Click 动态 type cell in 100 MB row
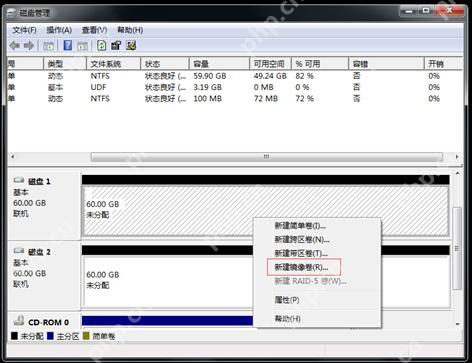The width and height of the screenshot is (472, 363). [55, 99]
